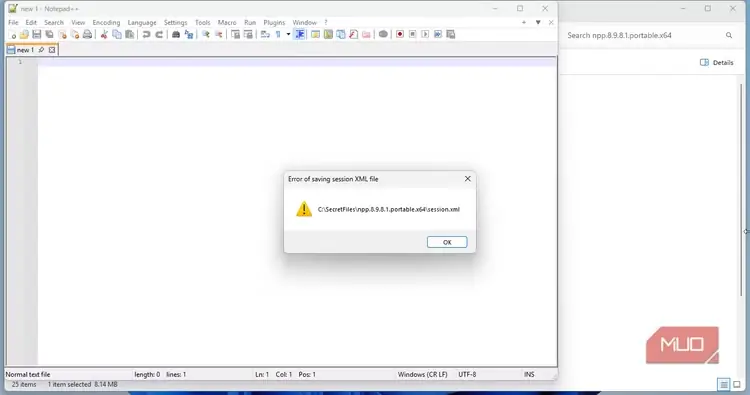Click the Explorer search magnifier icon
Screen dimensions: 750x395
729,35
